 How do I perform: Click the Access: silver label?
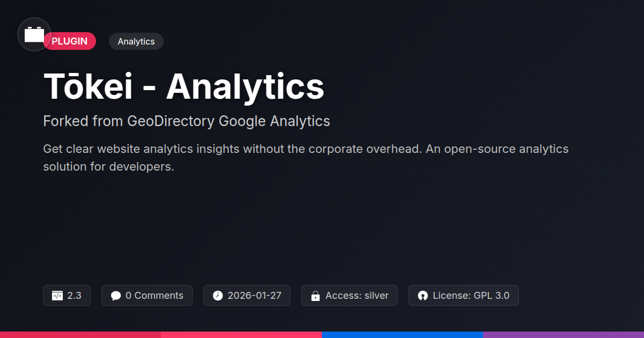click(x=357, y=296)
